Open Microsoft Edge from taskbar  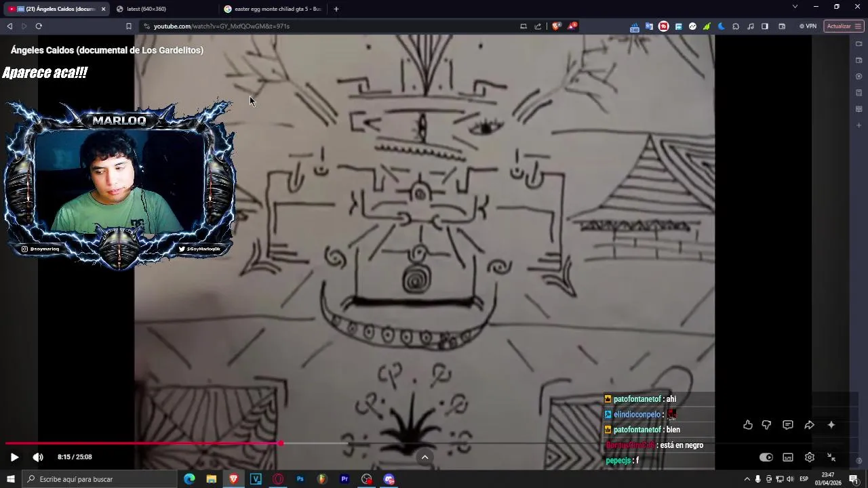click(x=189, y=479)
